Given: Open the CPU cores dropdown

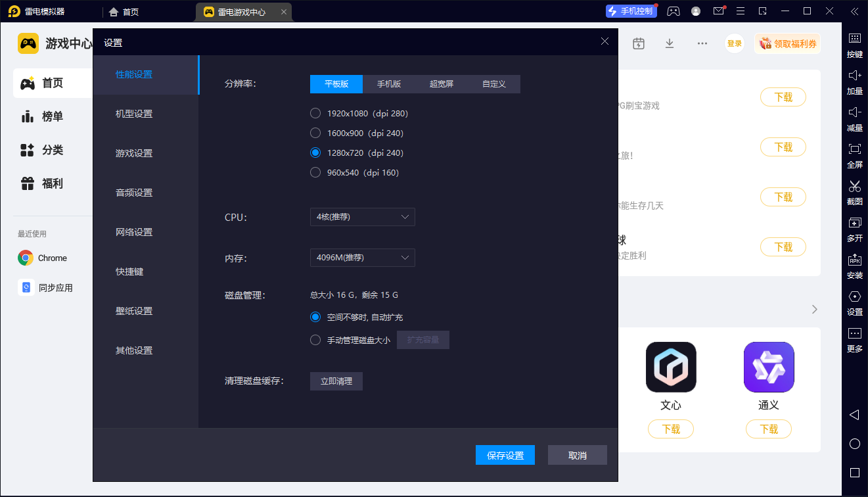Looking at the screenshot, I should click(x=363, y=217).
